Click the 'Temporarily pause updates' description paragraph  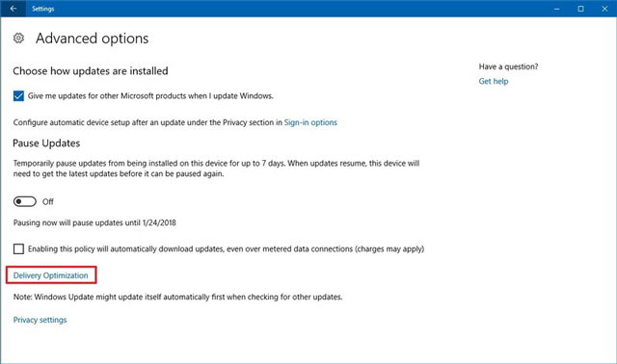[216, 169]
